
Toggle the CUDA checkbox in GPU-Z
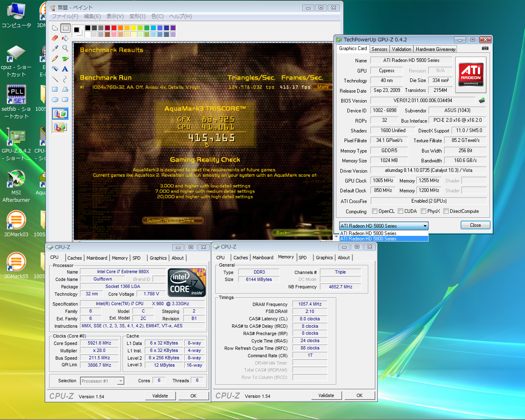[x=400, y=211]
